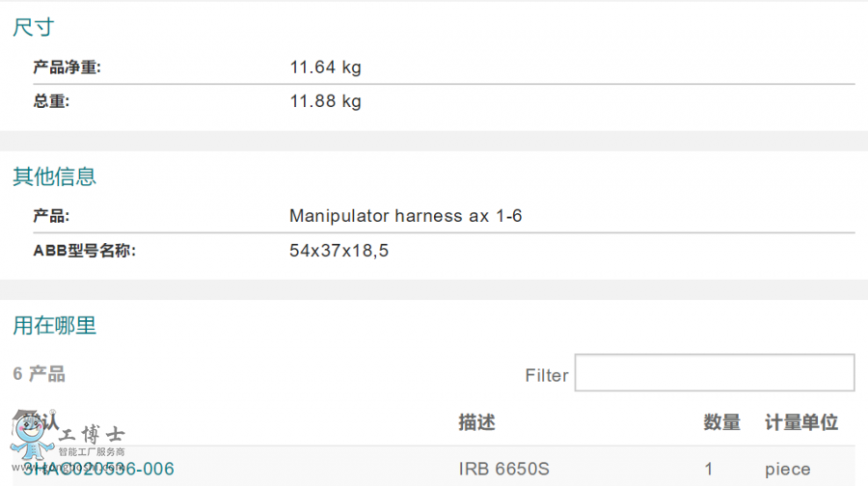Click the 用在哪里 section heading
This screenshot has height=486, width=868.
[54, 326]
